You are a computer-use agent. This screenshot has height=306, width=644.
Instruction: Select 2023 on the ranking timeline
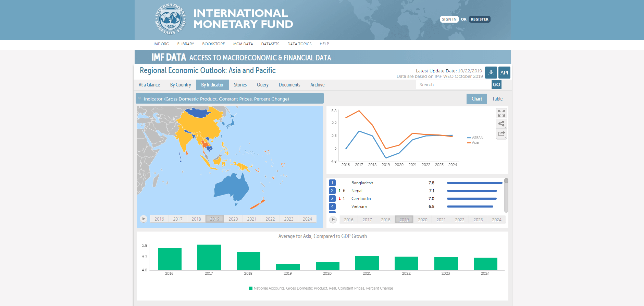[478, 220]
